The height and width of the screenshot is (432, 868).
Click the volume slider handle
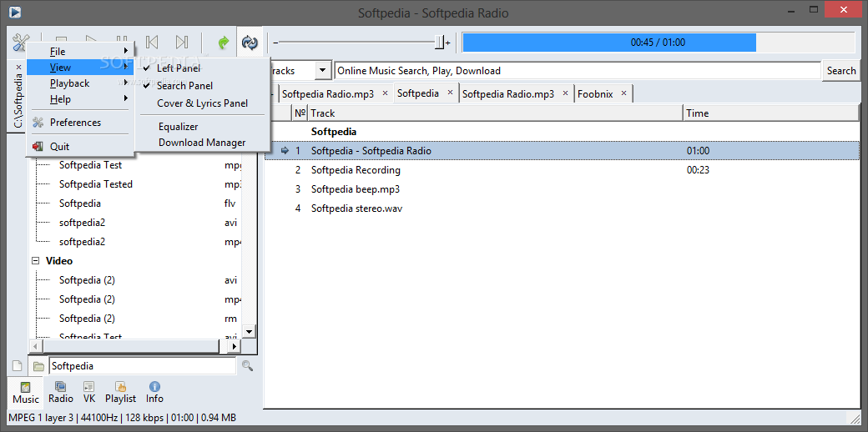[x=440, y=43]
